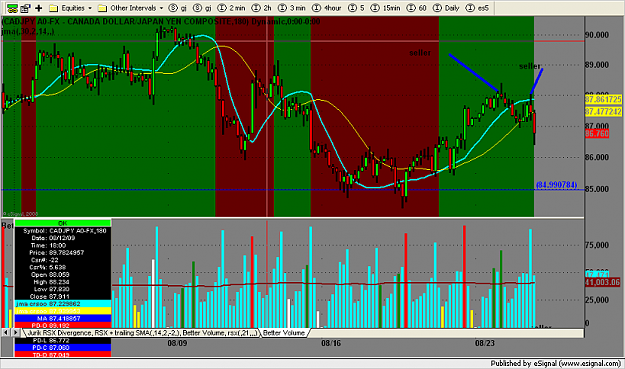The height and width of the screenshot is (369, 625).
Task: Click the High 88.234 row
Action: [63, 282]
